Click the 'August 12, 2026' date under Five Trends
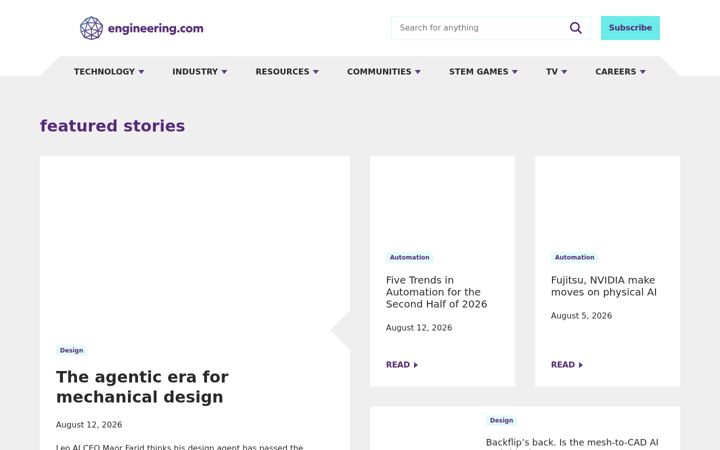 tap(419, 328)
